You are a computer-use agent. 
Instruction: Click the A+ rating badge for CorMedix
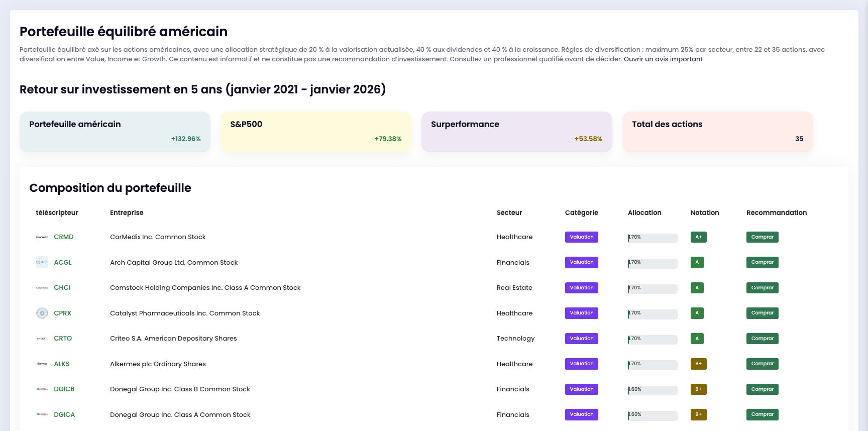click(699, 237)
